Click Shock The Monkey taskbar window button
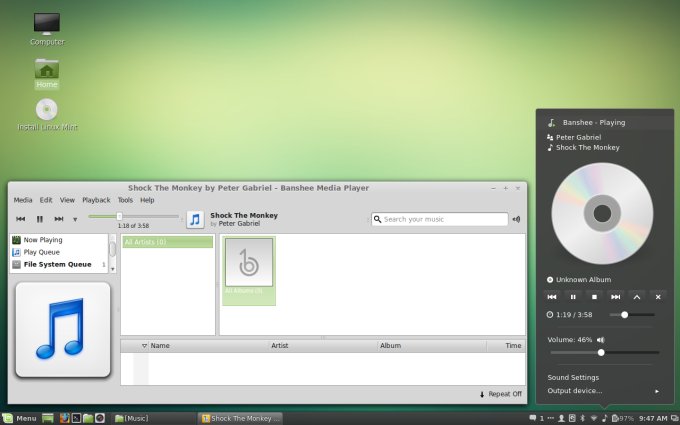Image resolution: width=680 pixels, height=425 pixels. point(240,418)
